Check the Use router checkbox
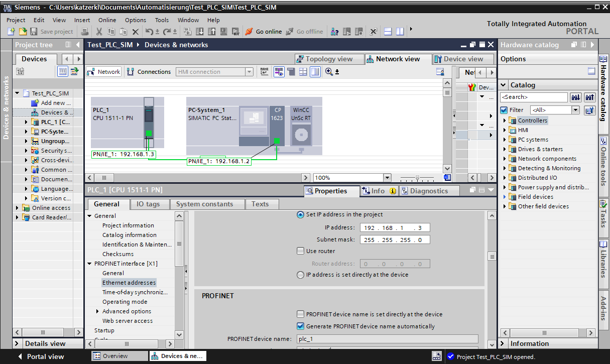This screenshot has width=610, height=364. tap(300, 251)
